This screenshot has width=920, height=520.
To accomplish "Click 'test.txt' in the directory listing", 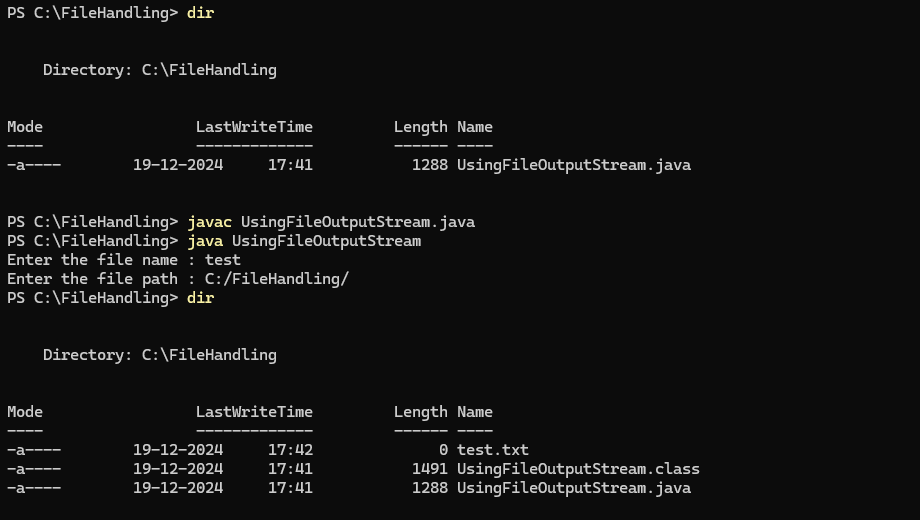I will [x=492, y=450].
